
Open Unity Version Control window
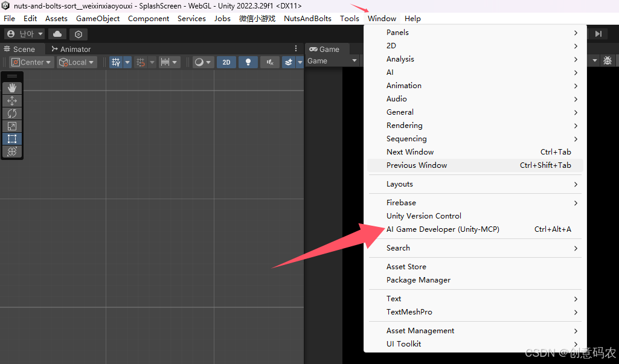pos(475,216)
